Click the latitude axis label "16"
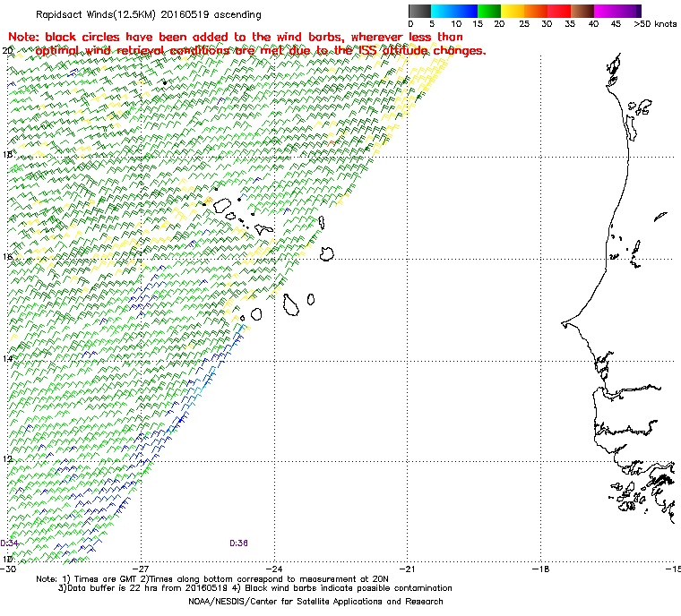 click(7, 257)
